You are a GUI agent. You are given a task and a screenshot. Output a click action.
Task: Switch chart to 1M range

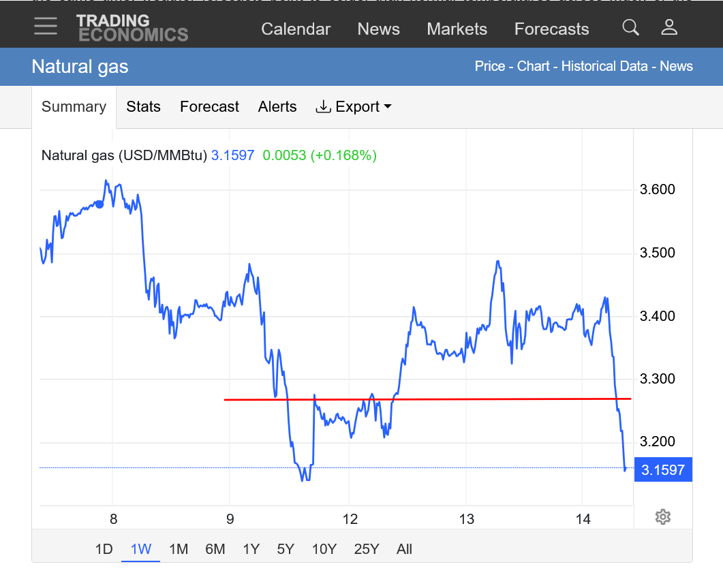[x=178, y=549]
